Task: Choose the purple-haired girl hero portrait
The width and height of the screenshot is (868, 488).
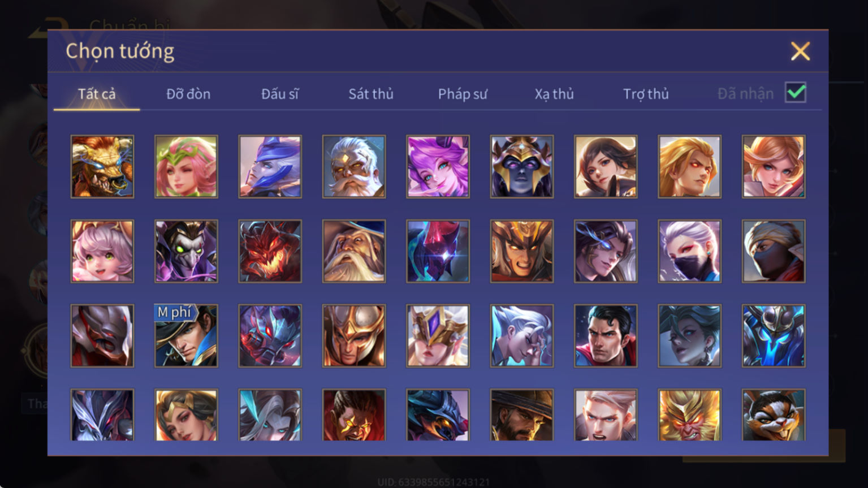Action: coord(438,166)
